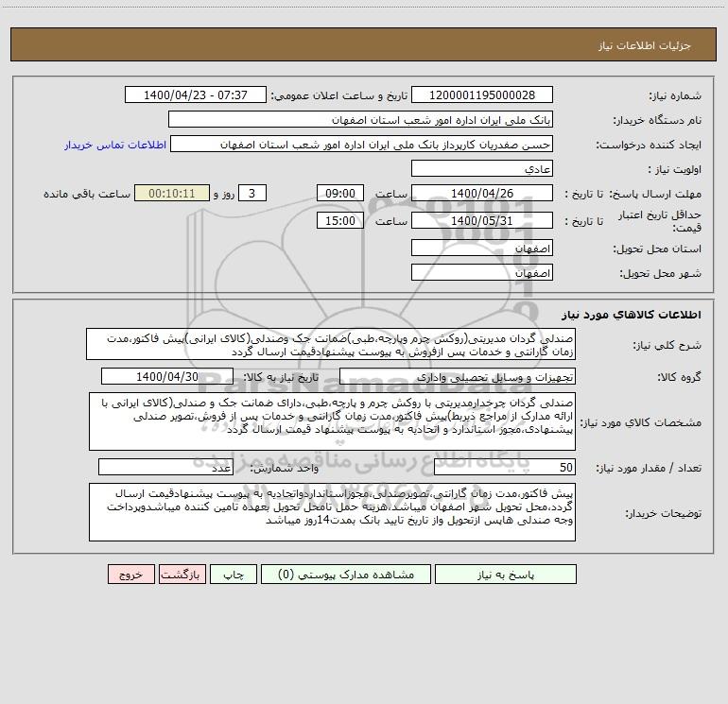Viewport: 728px width, 704px height.
Task: Click the response deadline date 1400/04/26
Action: [x=482, y=193]
